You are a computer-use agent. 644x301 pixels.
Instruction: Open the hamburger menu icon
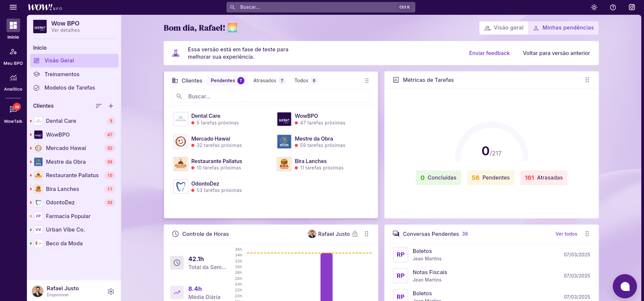click(13, 7)
